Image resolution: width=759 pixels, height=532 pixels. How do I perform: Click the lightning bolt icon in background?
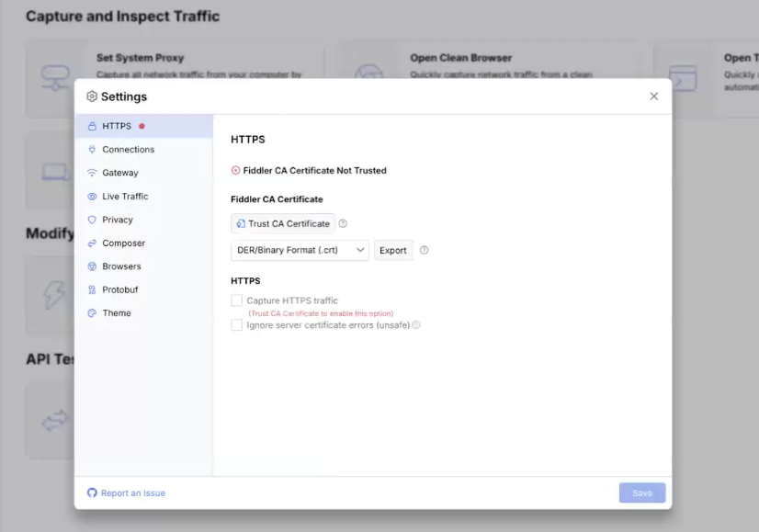[x=53, y=295]
